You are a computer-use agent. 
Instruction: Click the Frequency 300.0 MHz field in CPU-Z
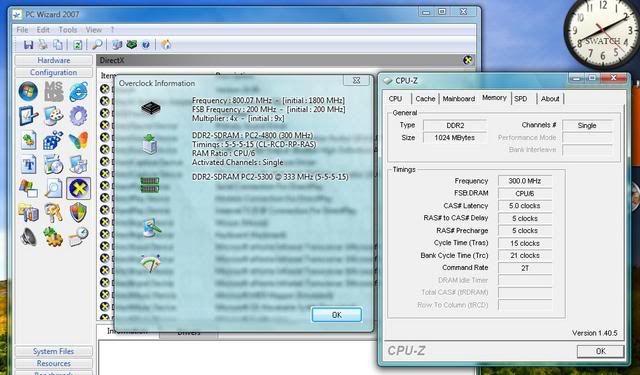tap(525, 181)
